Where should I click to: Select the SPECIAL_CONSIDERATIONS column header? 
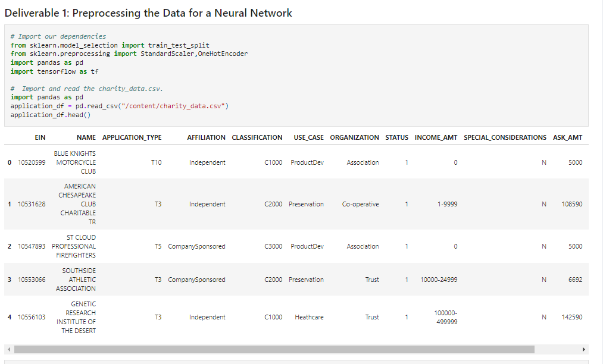click(x=504, y=137)
